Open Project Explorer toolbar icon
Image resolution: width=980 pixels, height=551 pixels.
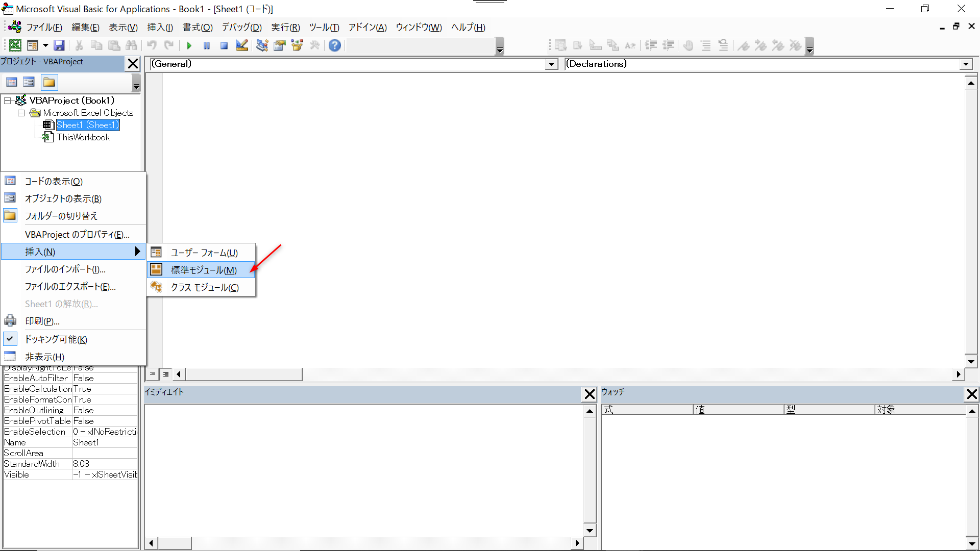[262, 45]
